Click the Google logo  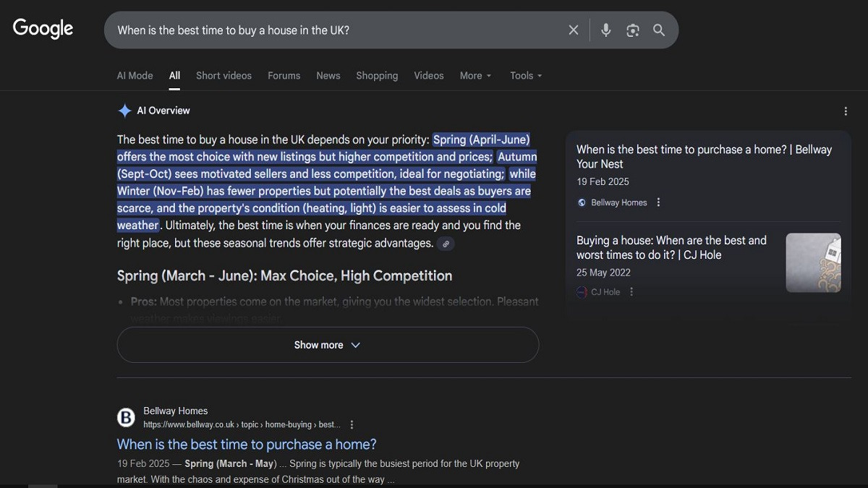[43, 28]
